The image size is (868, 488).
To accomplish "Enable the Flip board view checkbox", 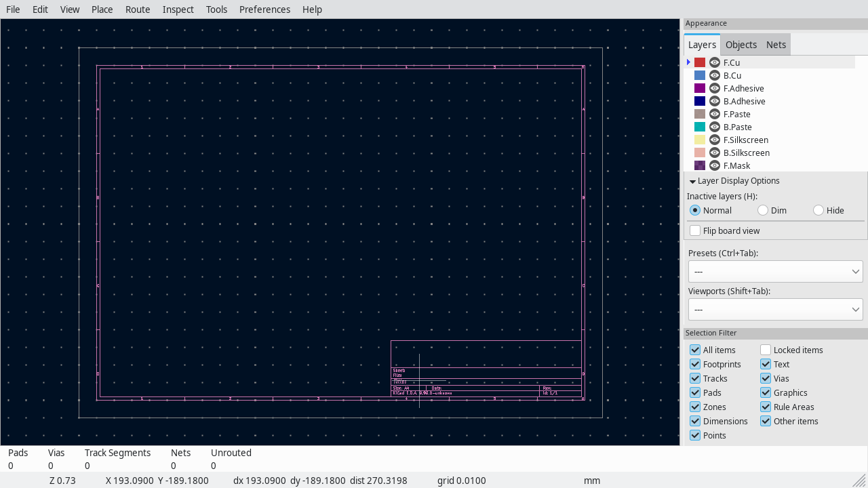I will (x=695, y=230).
